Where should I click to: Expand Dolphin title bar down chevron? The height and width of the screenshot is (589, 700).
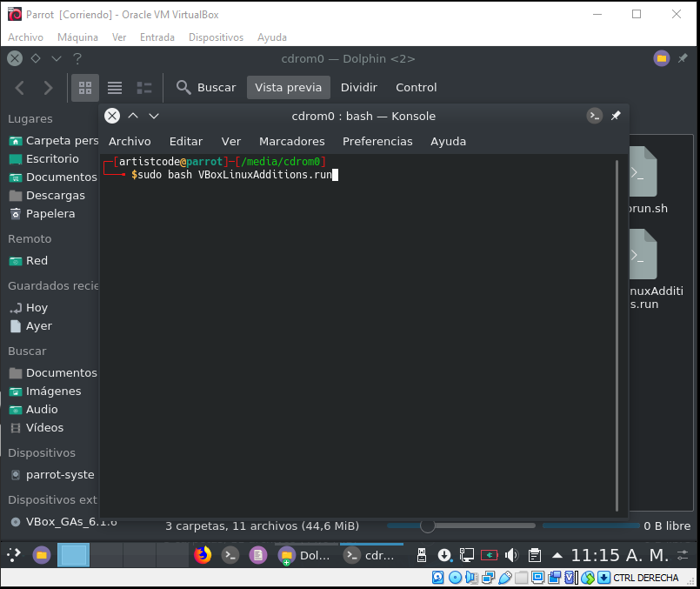57,58
